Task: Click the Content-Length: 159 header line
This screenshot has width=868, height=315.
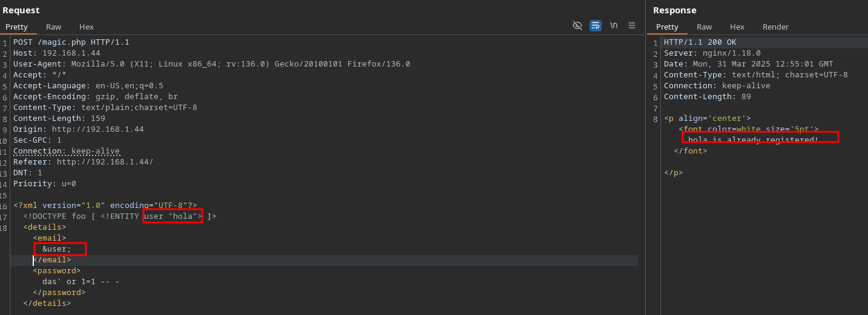Action: (59, 119)
